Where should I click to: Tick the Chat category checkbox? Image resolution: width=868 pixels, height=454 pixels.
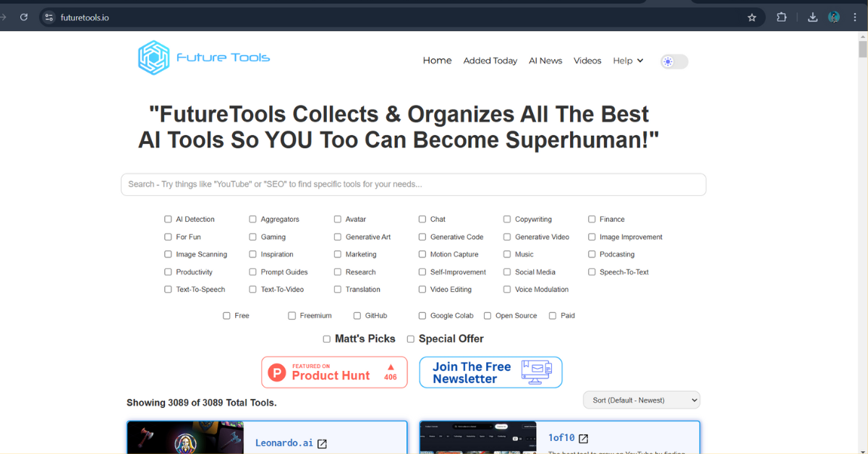pyautogui.click(x=422, y=219)
